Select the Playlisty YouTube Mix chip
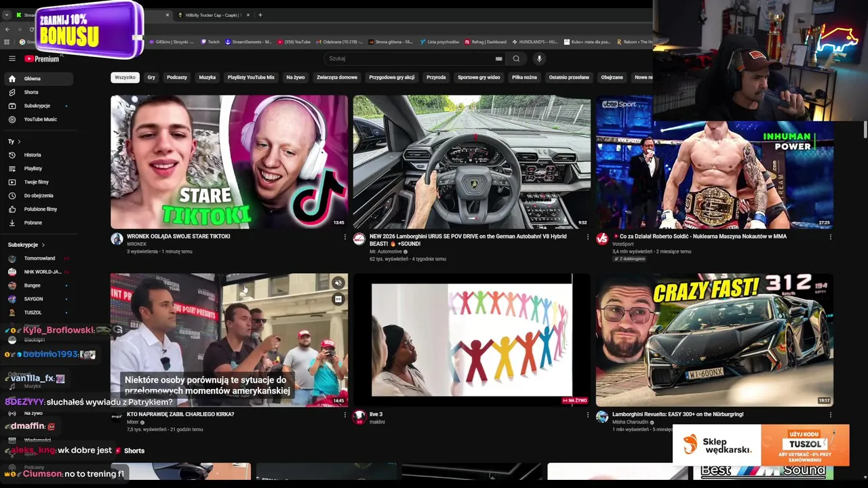This screenshot has width=868, height=488. click(x=251, y=77)
